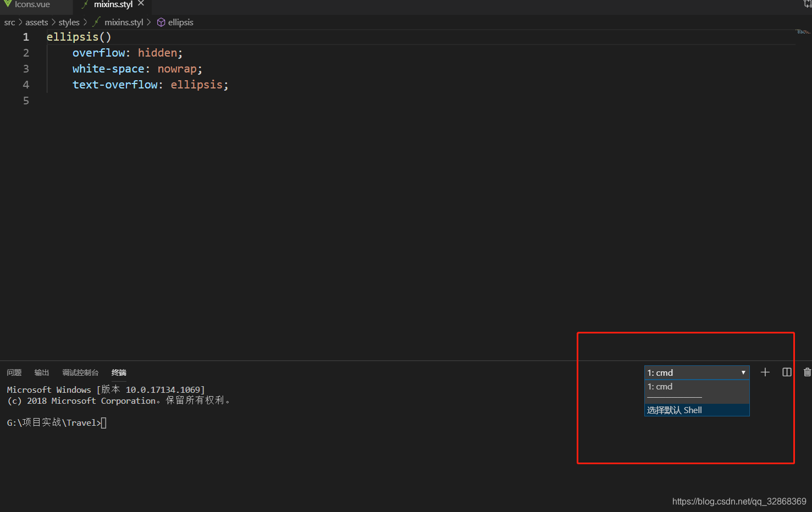Click the styles breadcrumb segment
The image size is (812, 512).
click(69, 23)
